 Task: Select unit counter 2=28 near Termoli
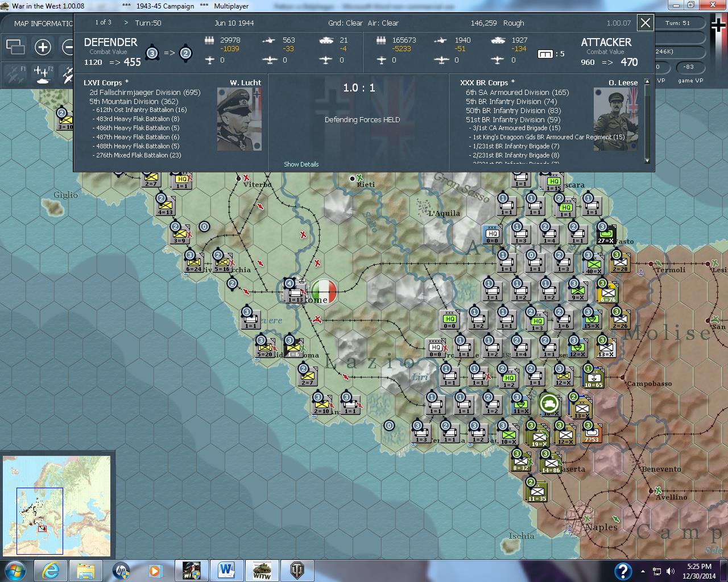pyautogui.click(x=621, y=262)
